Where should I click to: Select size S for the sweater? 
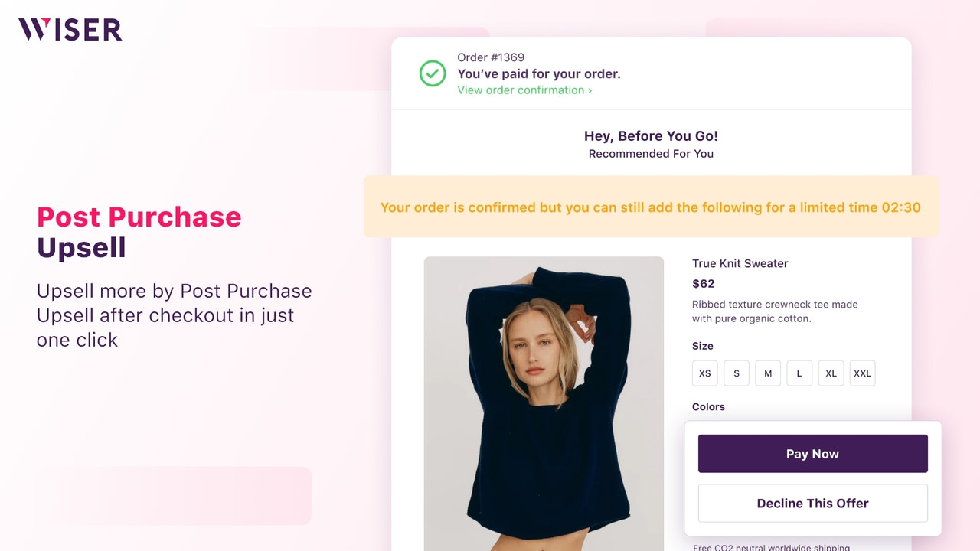736,373
